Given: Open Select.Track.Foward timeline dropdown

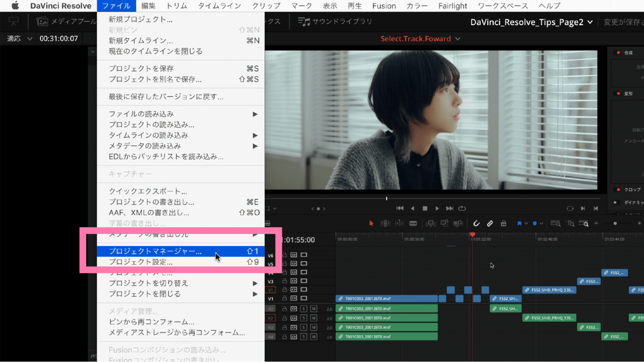Looking at the screenshot, I should pyautogui.click(x=457, y=39).
